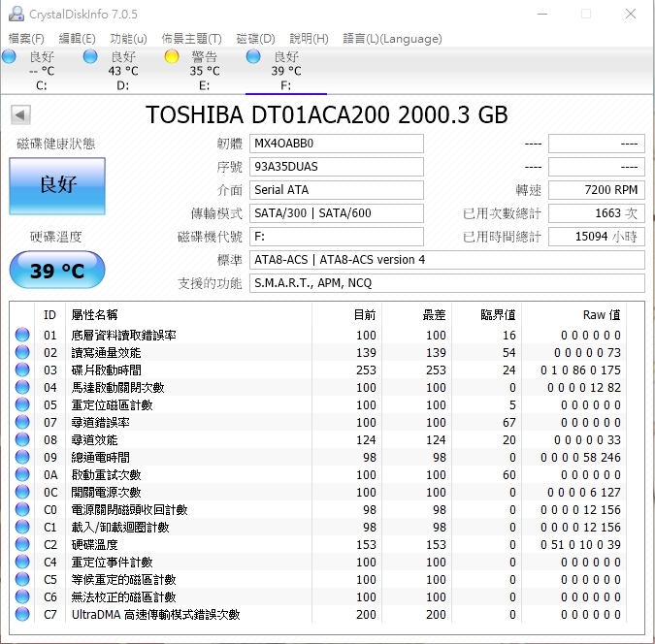The width and height of the screenshot is (655, 644).
Task: Click the 屬性名稱 column header
Action: tap(94, 314)
